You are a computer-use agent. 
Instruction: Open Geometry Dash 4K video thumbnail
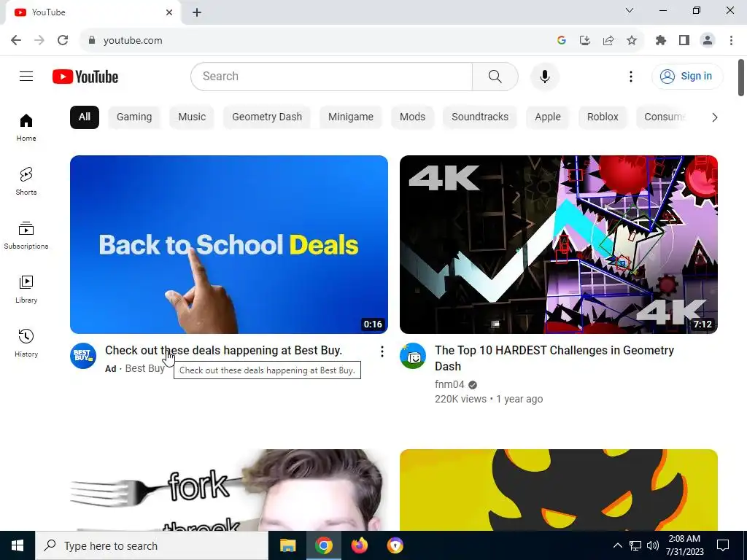[558, 244]
